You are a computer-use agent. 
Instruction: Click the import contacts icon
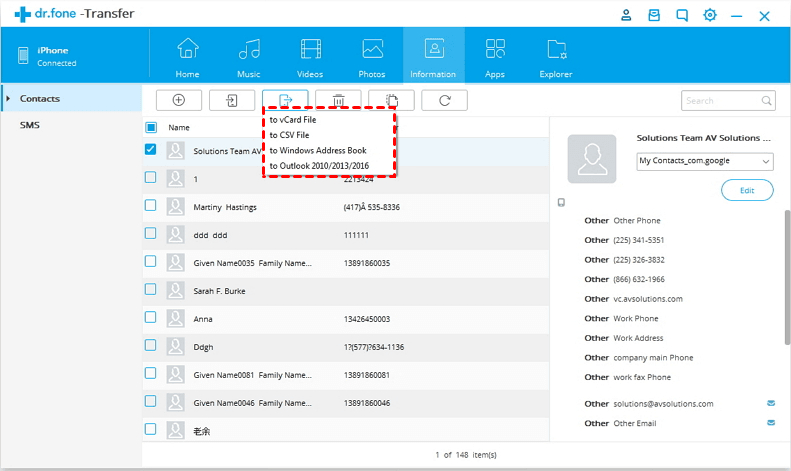232,100
